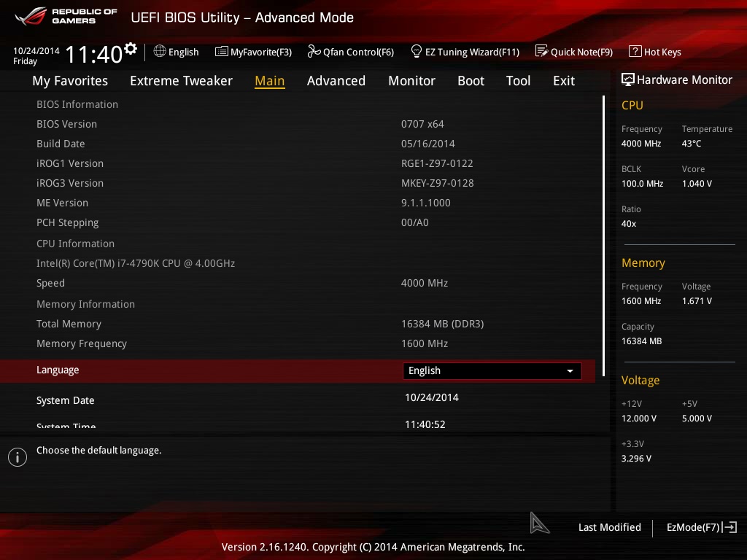The image size is (747, 560).
Task: Click EZ Tuning Wizard(F11) text
Action: pos(472,52)
